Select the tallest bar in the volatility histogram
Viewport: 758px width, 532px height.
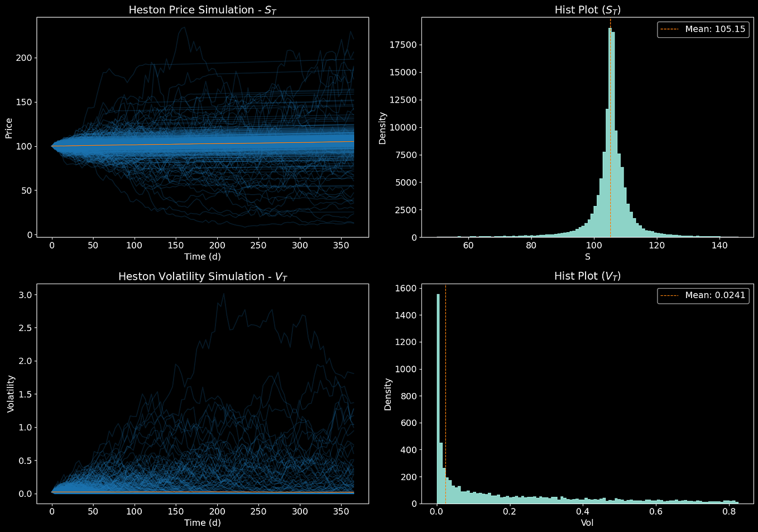(438, 391)
